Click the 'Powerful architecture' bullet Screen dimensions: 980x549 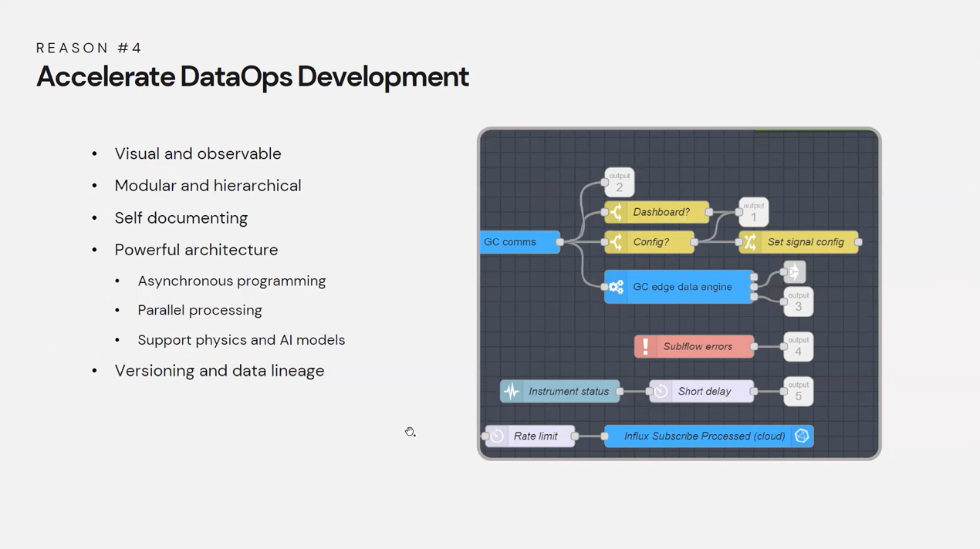click(196, 250)
